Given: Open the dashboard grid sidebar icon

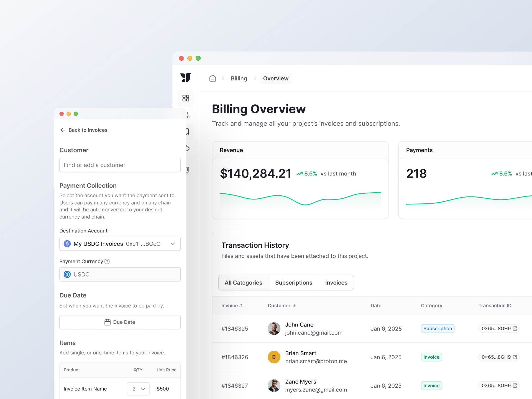Looking at the screenshot, I should [186, 98].
